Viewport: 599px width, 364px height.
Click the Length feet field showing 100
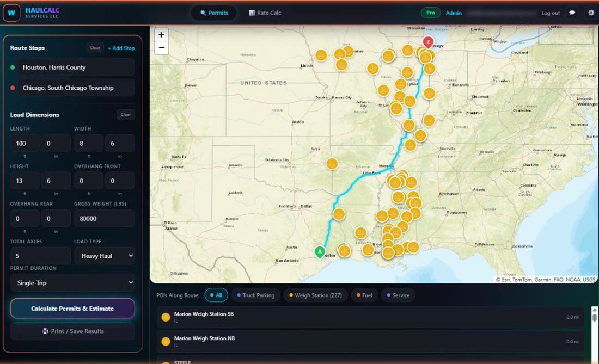click(25, 144)
